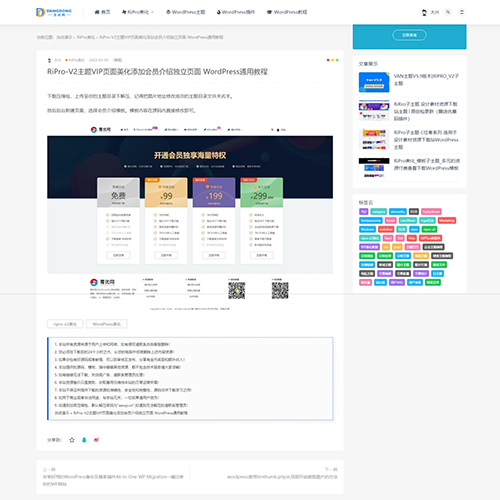This screenshot has height=500, width=500.
Task: Select the blue Modown tag
Action: (367, 229)
